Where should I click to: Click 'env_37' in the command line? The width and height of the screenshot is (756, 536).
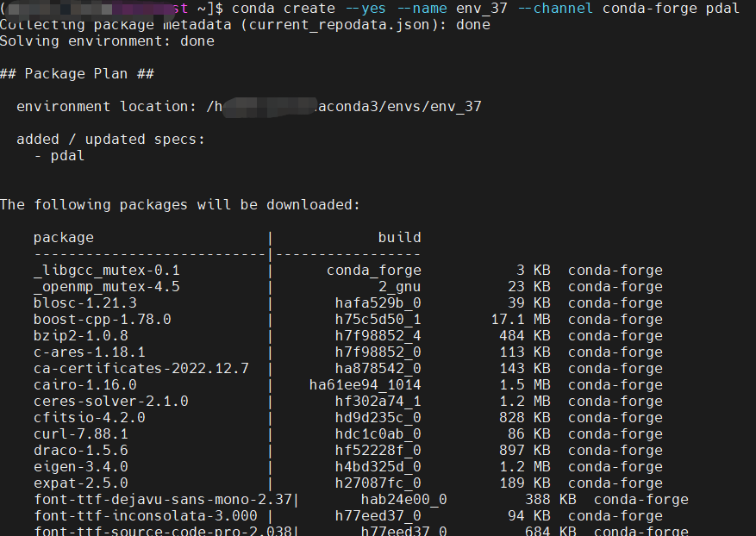(x=481, y=9)
